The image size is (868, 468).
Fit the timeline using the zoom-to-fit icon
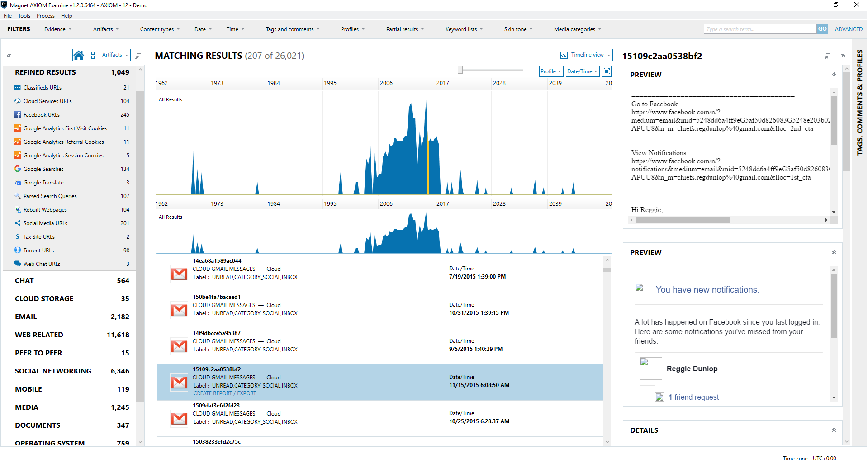click(607, 71)
